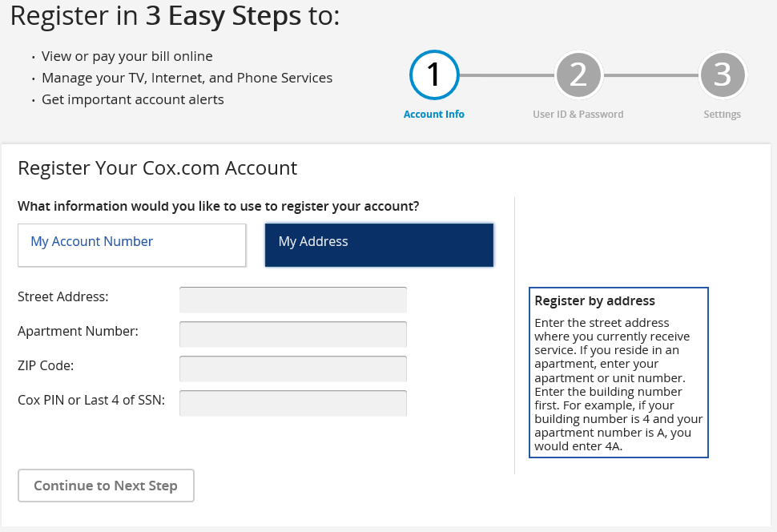Choose the My Account Number option
This screenshot has width=777, height=532.
132,245
